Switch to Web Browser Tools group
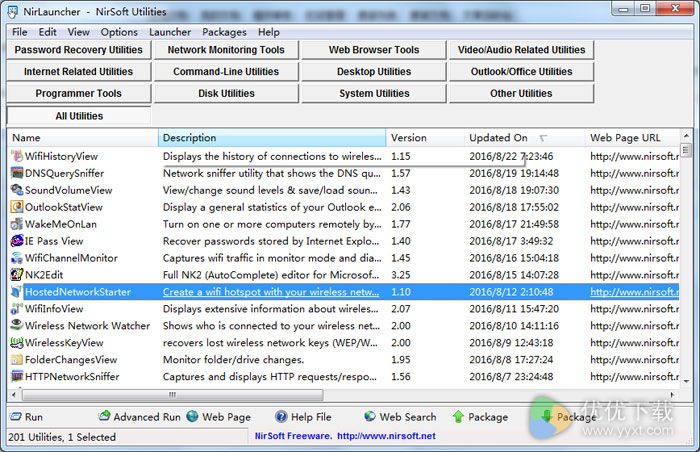The height and width of the screenshot is (452, 700). [374, 50]
